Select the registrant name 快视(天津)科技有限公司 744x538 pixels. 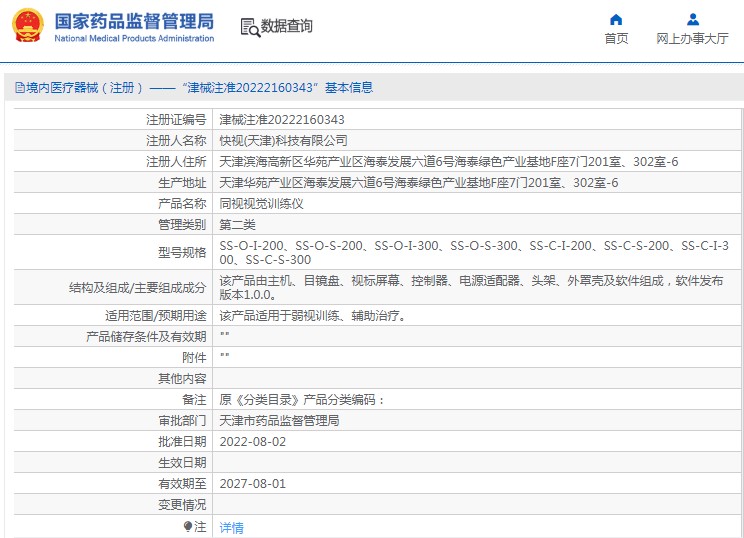tap(283, 140)
